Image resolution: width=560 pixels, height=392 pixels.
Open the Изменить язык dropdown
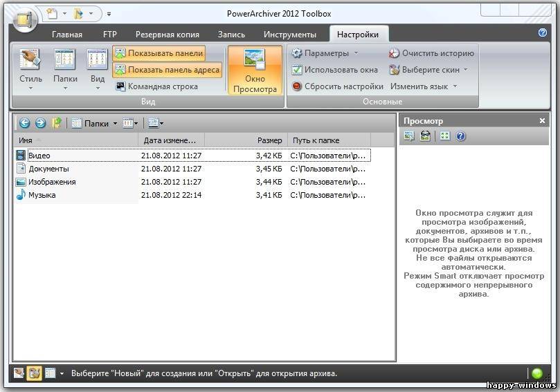tap(424, 86)
